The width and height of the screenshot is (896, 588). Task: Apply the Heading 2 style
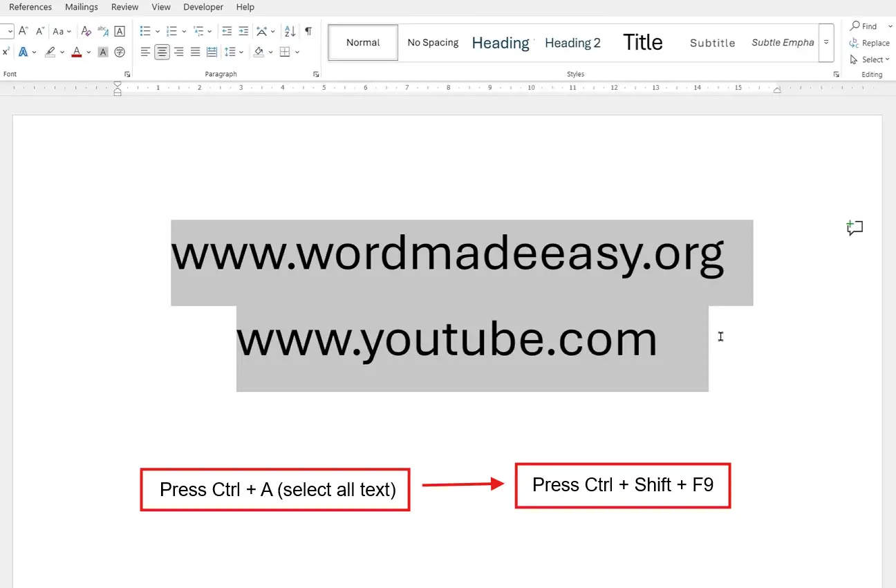click(x=572, y=43)
